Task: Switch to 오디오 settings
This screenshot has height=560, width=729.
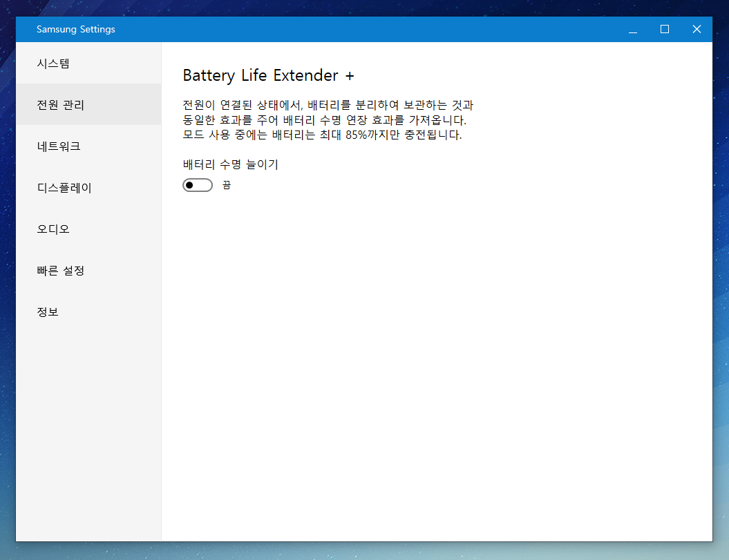Action: (x=88, y=229)
